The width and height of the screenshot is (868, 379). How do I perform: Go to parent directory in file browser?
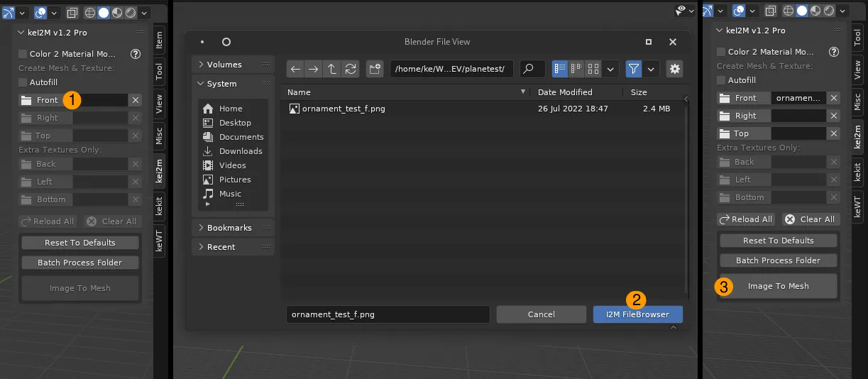point(332,69)
